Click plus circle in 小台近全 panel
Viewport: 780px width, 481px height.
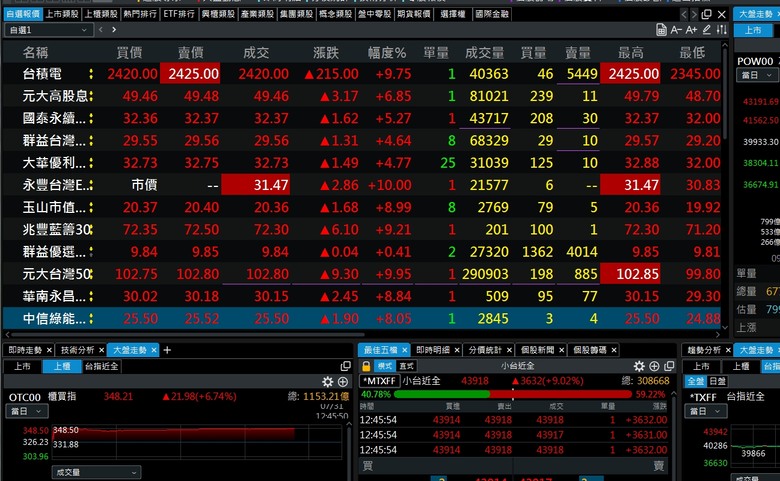click(654, 366)
